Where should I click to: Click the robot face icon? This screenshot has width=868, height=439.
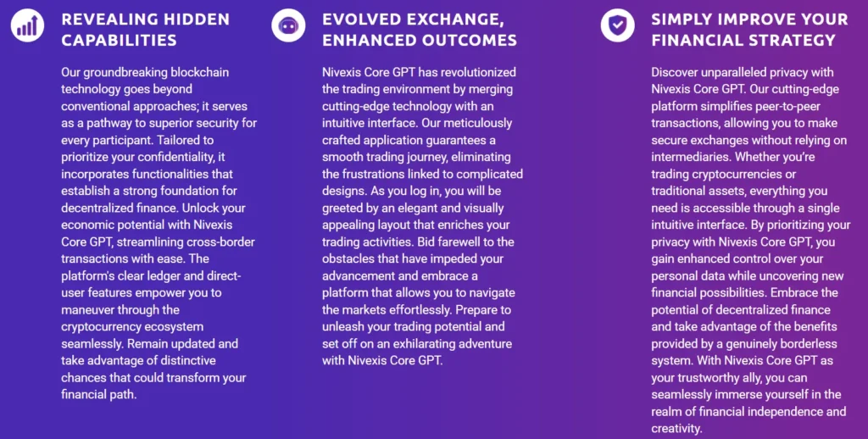288,25
